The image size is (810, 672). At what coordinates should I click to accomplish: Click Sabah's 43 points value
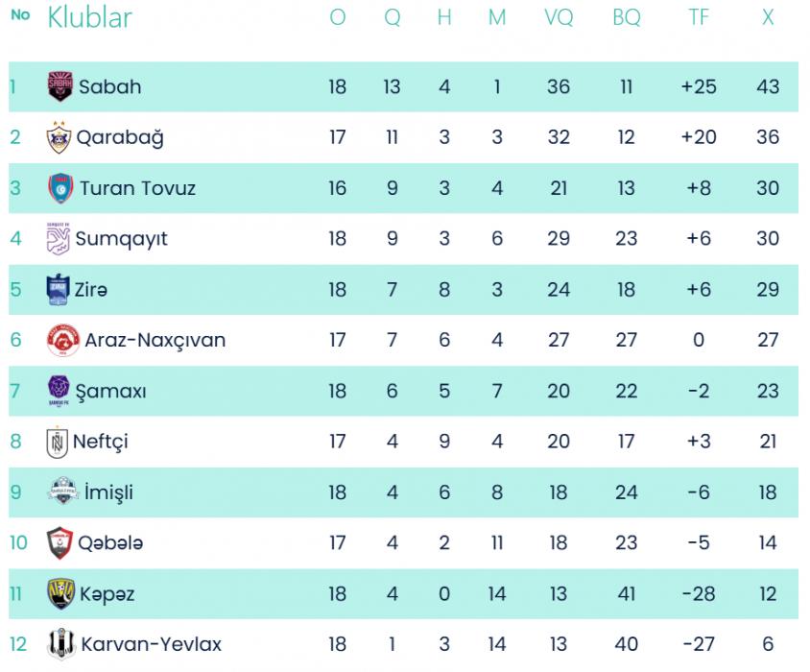(767, 86)
